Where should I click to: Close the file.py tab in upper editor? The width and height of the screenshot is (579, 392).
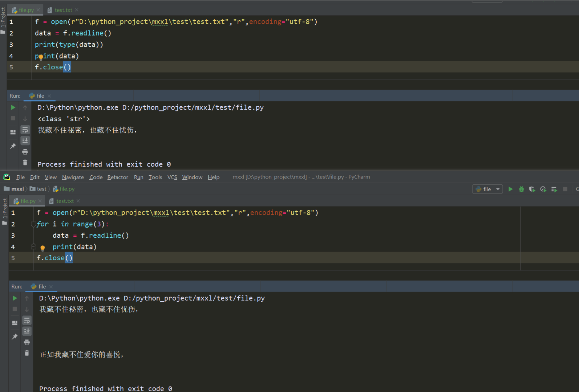(x=38, y=10)
